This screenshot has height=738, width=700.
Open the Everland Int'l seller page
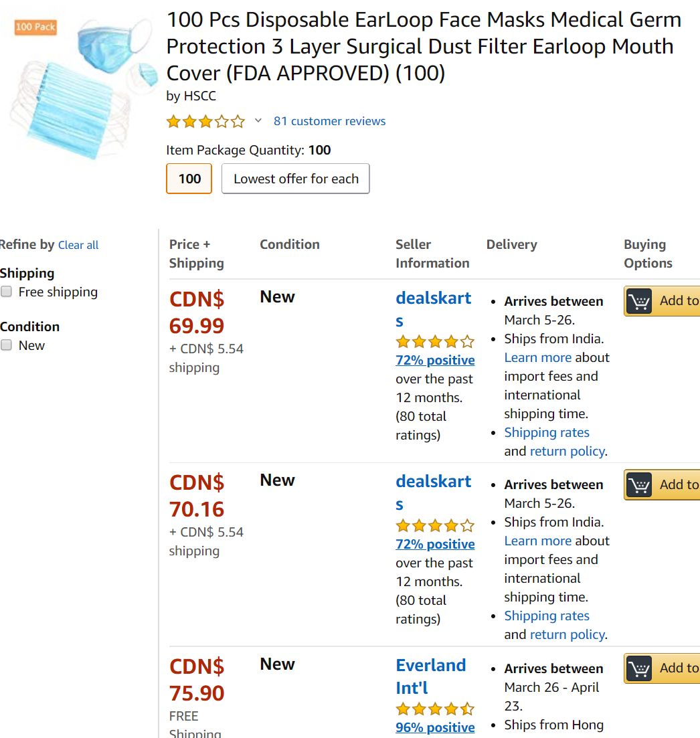(x=431, y=676)
